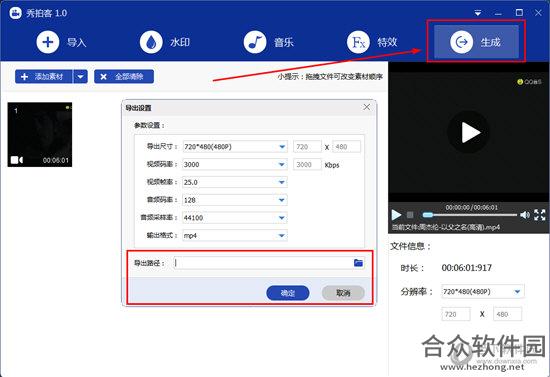550x377 pixels.
Task: Open the 音频采样率 sample rate dropdown
Action: click(235, 217)
